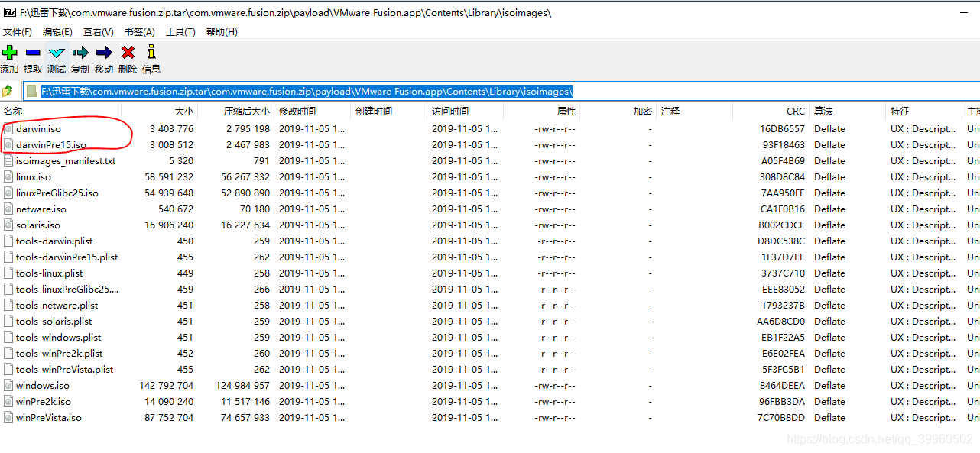
Task: Click the red Delete (删除) X icon
Action: tap(128, 53)
